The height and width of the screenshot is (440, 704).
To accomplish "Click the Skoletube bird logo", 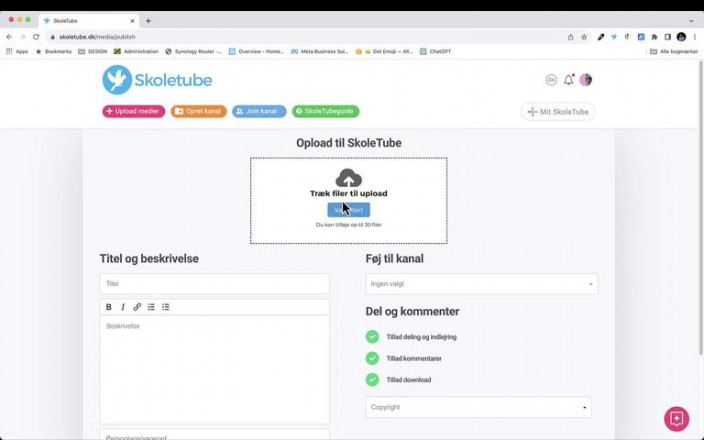I will 117,80.
